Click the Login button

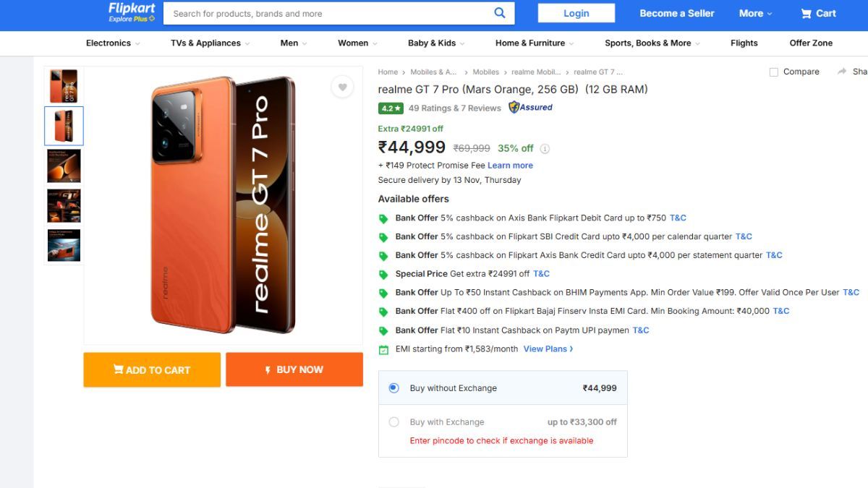pos(576,13)
